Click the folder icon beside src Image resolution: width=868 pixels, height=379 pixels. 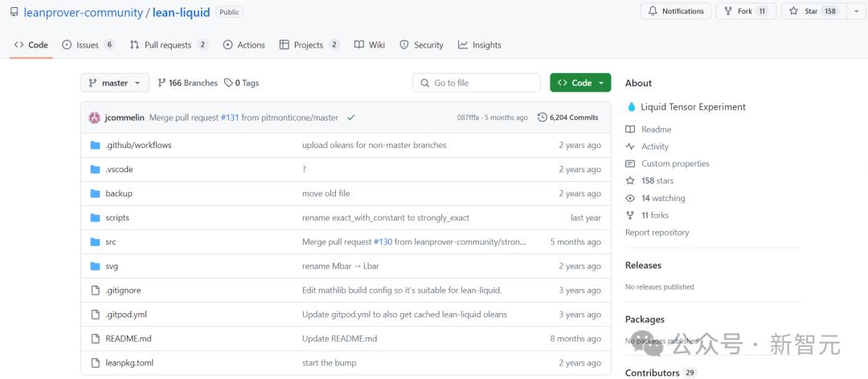(95, 241)
